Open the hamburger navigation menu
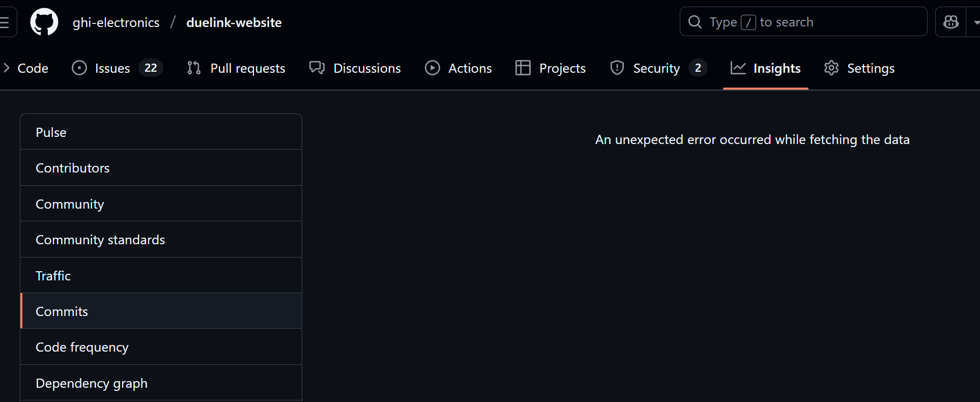The image size is (980, 402). coord(6,22)
